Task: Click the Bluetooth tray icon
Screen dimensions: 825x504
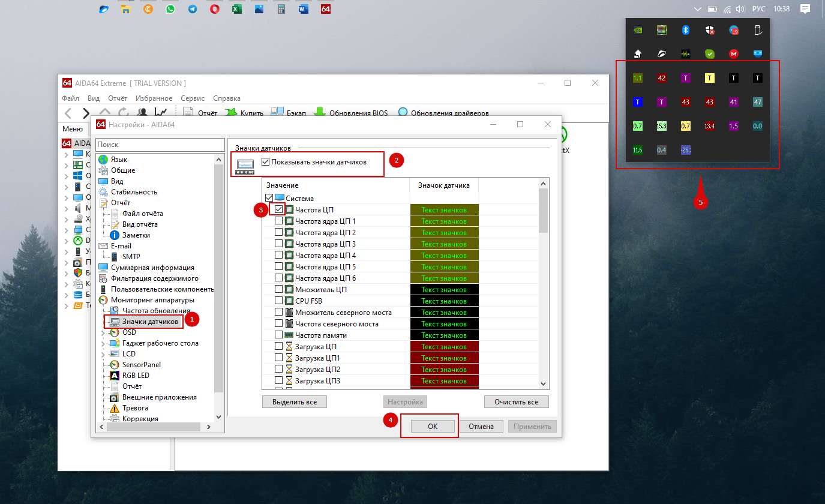Action: [686, 29]
